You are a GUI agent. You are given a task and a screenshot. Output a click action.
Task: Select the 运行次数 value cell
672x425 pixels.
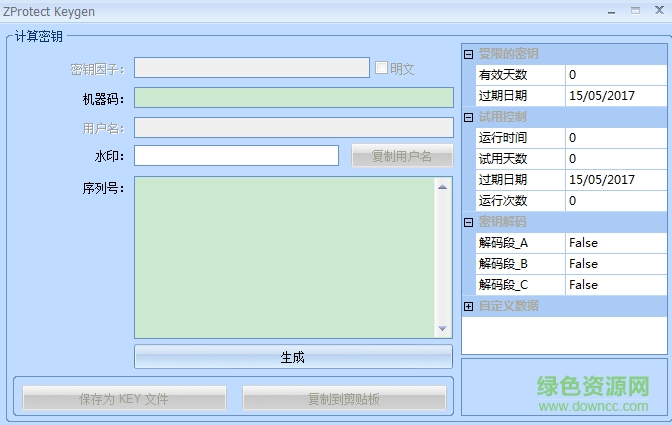coord(616,201)
